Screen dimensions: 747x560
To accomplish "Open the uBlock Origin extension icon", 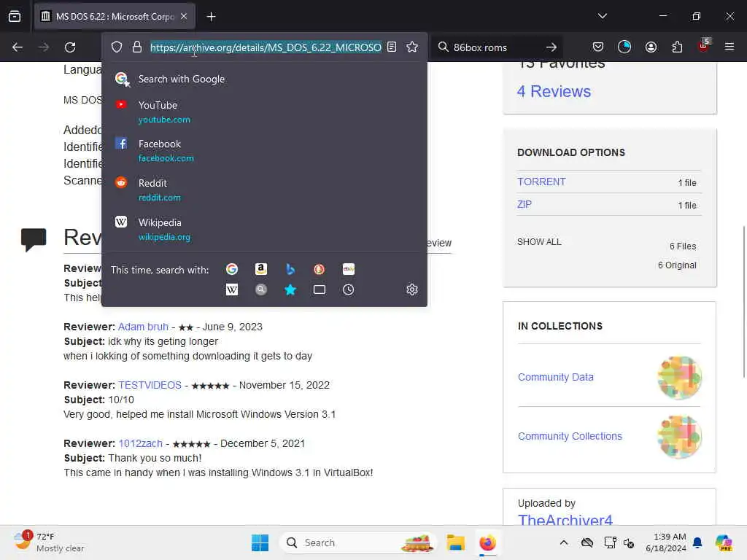I will pyautogui.click(x=704, y=46).
